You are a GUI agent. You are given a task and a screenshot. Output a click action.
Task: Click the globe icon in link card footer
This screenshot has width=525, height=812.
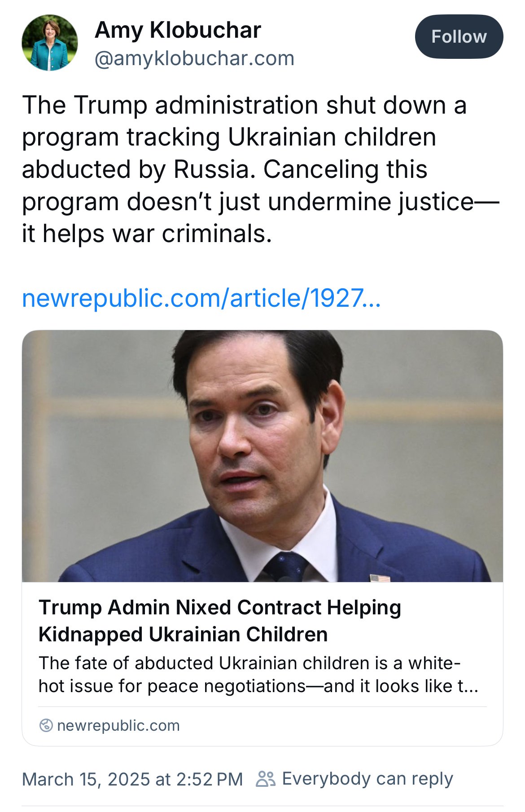pyautogui.click(x=46, y=725)
